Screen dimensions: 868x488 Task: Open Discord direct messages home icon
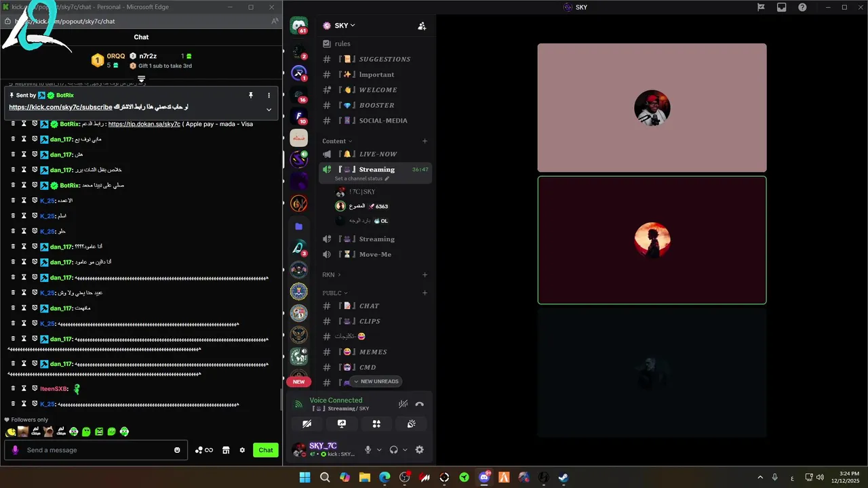(298, 26)
